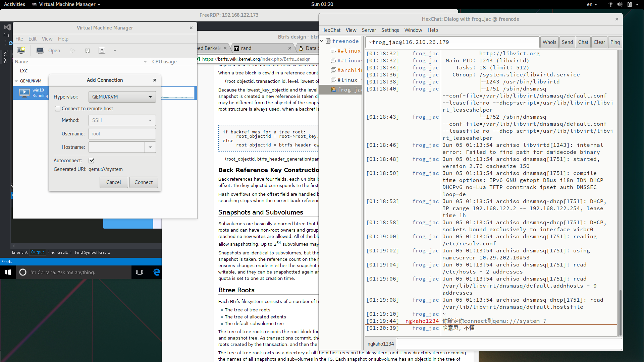This screenshot has width=644, height=362.
Task: Select the win10 Running VM icon
Action: (24, 93)
